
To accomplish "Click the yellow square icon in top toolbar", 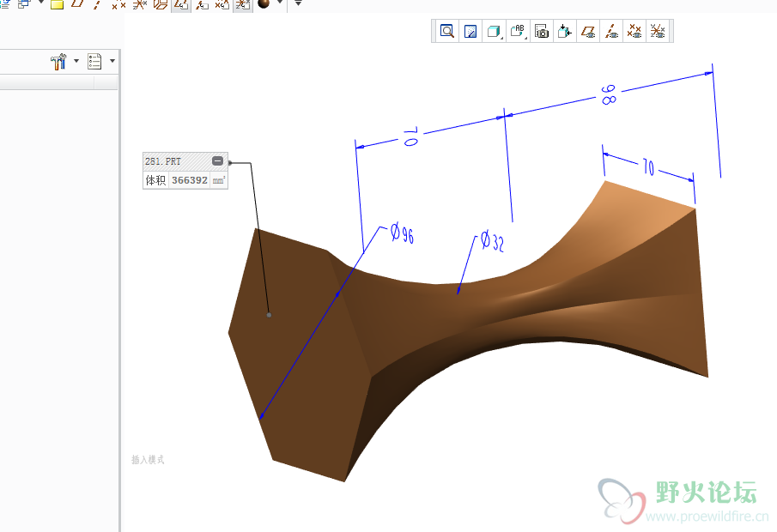I will pyautogui.click(x=57, y=4).
